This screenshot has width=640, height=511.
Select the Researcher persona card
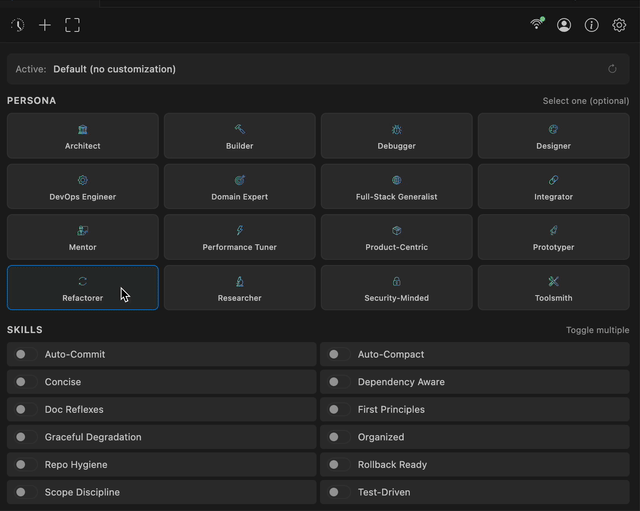[x=240, y=288]
